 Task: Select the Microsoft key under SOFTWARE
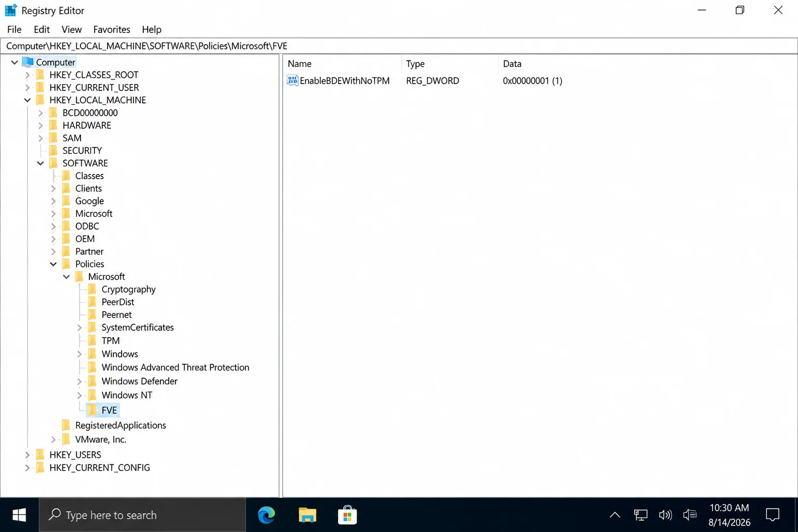point(94,214)
